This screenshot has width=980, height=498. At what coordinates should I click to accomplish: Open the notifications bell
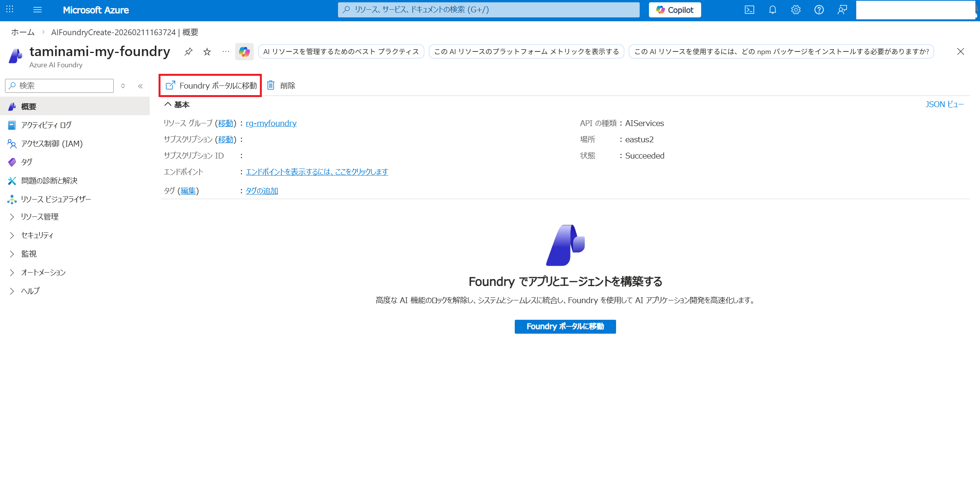tap(772, 10)
